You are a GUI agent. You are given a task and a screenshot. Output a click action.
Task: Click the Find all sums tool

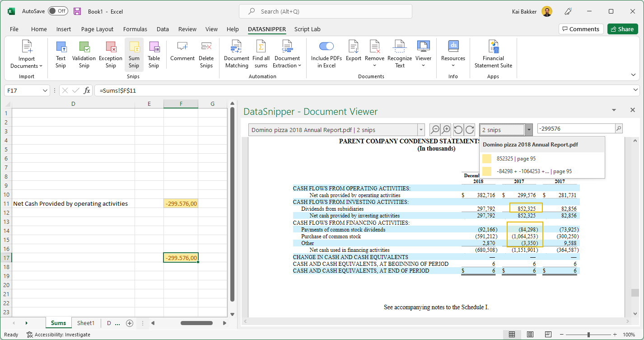[261, 54]
